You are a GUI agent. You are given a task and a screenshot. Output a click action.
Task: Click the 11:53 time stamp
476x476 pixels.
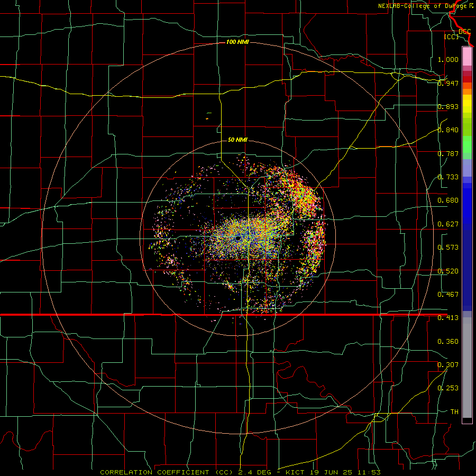click(x=368, y=472)
